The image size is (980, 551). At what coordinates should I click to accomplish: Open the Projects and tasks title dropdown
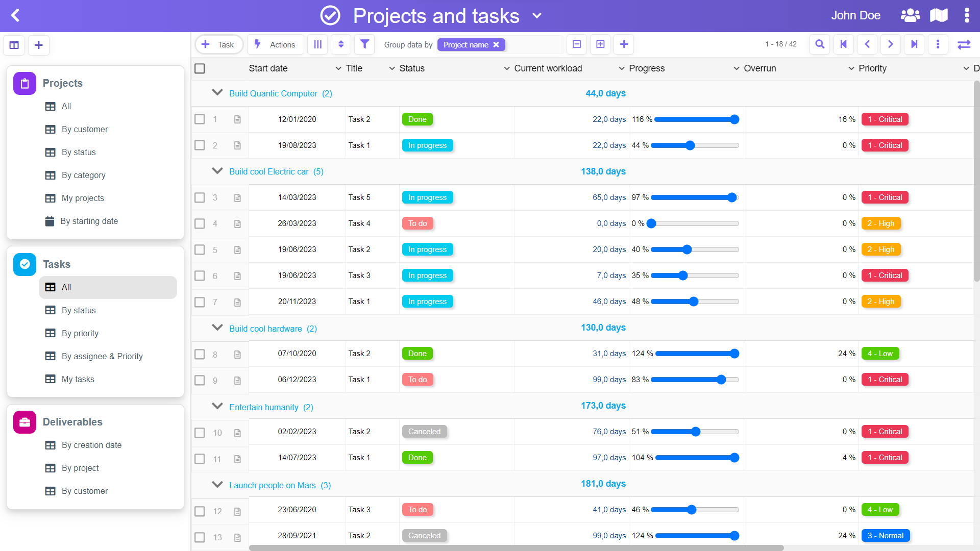tap(537, 16)
